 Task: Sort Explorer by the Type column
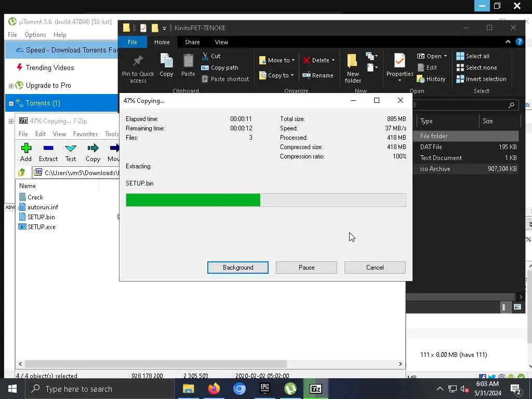[448, 121]
